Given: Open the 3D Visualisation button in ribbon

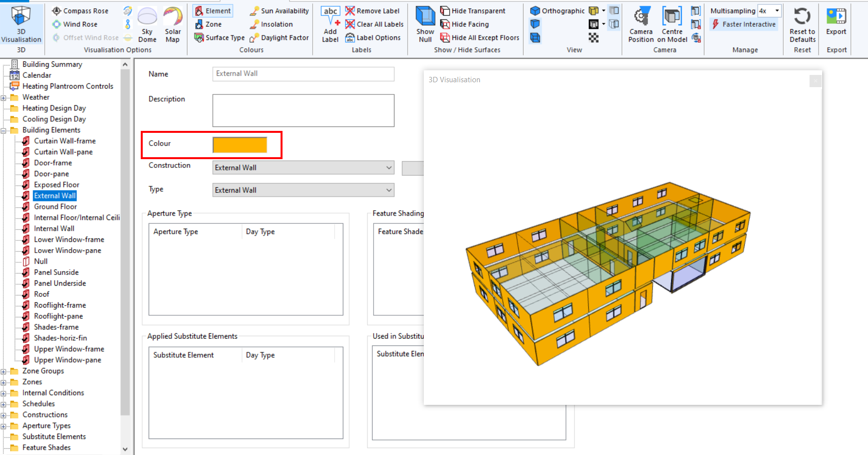Looking at the screenshot, I should (21, 24).
